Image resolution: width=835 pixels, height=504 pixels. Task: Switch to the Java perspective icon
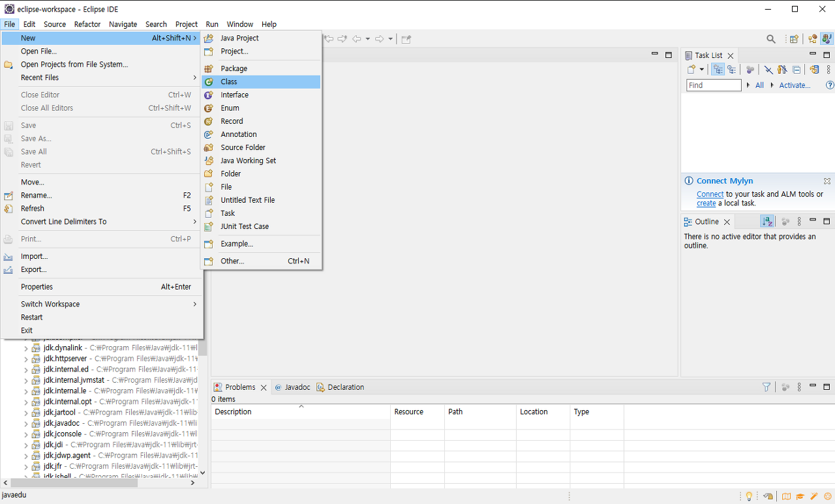pyautogui.click(x=826, y=39)
